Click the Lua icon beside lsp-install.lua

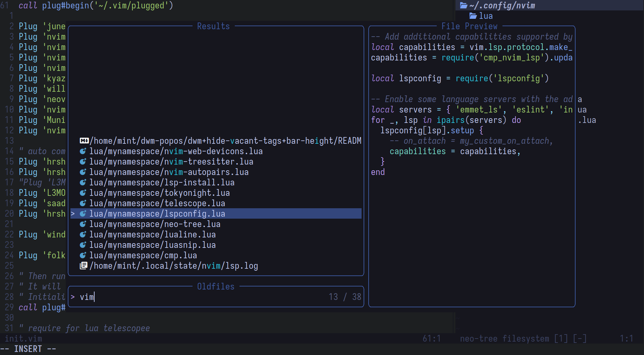(83, 182)
